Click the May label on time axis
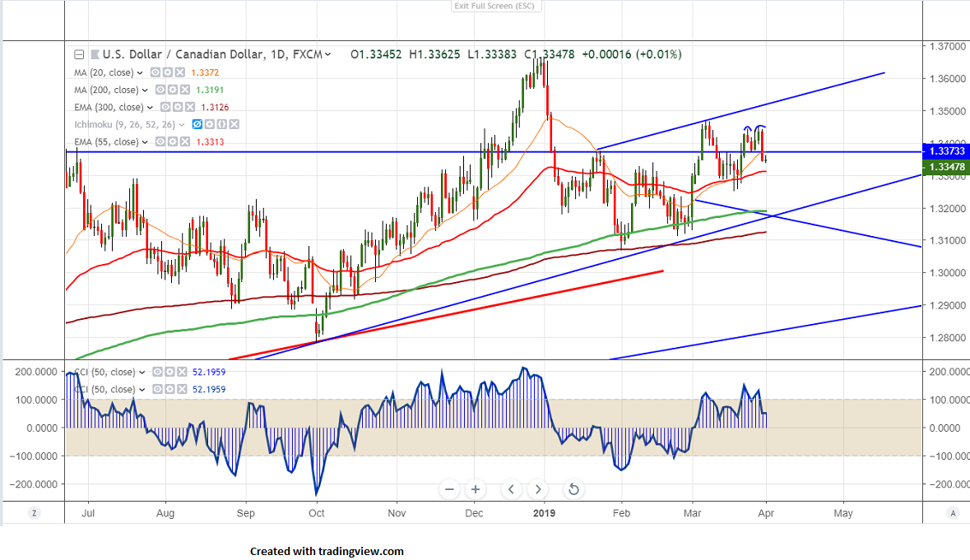The width and height of the screenshot is (970, 560). pyautogui.click(x=843, y=513)
